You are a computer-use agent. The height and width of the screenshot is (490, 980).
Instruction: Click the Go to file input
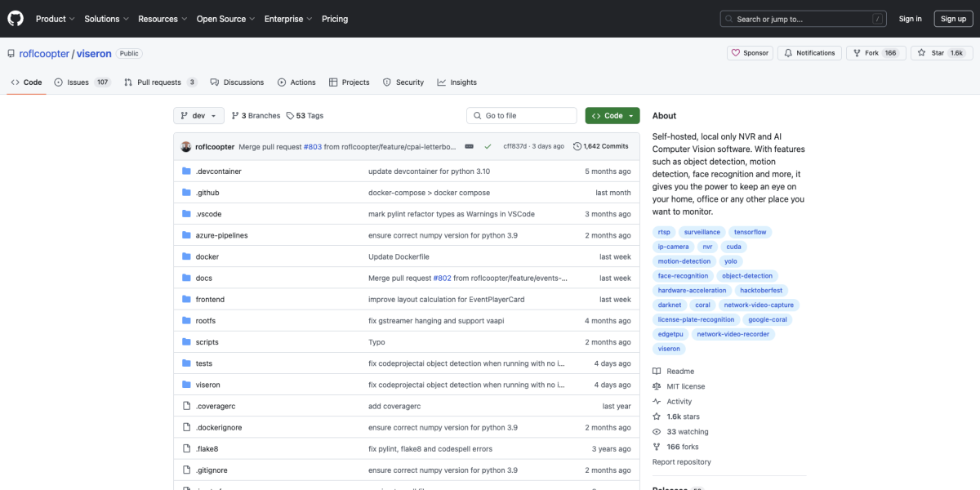pyautogui.click(x=521, y=116)
